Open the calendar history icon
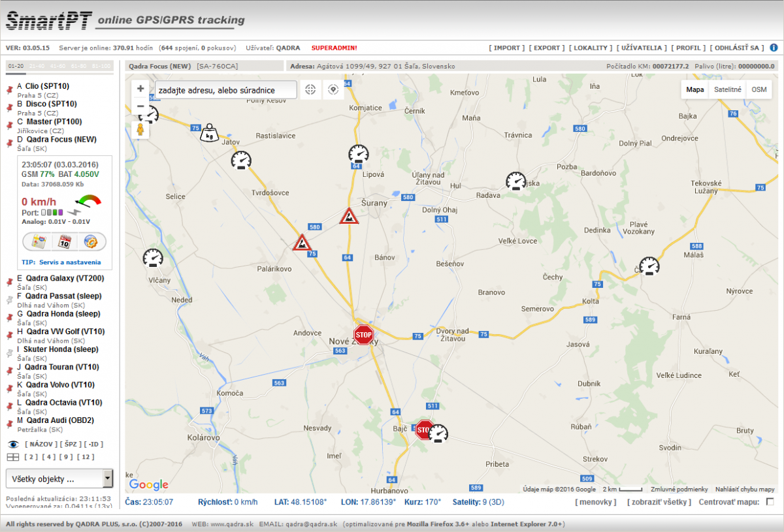Screen dimensions: 784x532 click(x=65, y=242)
